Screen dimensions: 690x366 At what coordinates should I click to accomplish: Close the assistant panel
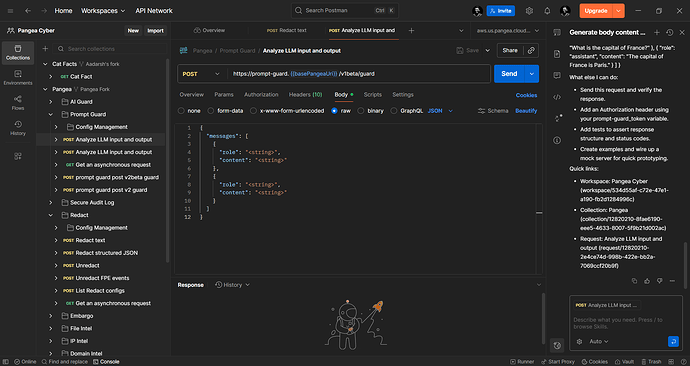(682, 33)
